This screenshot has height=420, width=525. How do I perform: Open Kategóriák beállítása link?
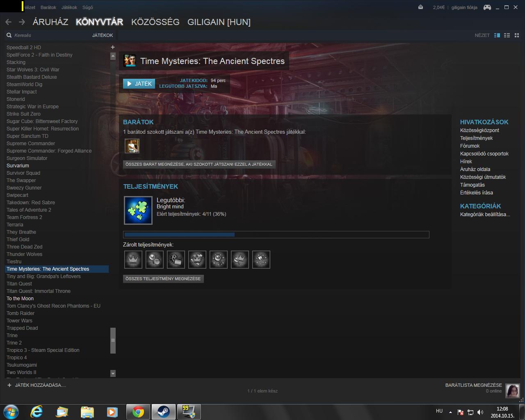pos(485,215)
